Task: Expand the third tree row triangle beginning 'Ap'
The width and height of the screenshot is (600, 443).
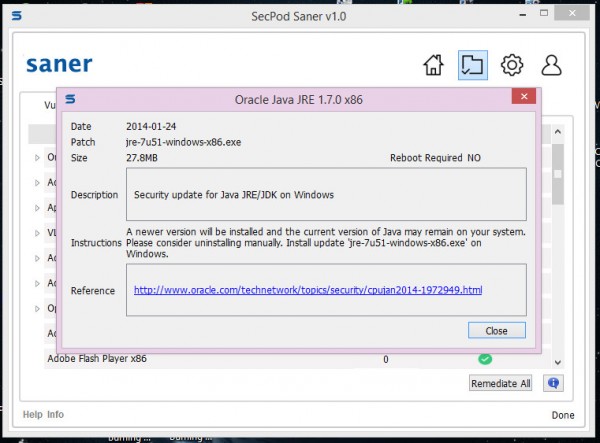Action: pos(37,208)
